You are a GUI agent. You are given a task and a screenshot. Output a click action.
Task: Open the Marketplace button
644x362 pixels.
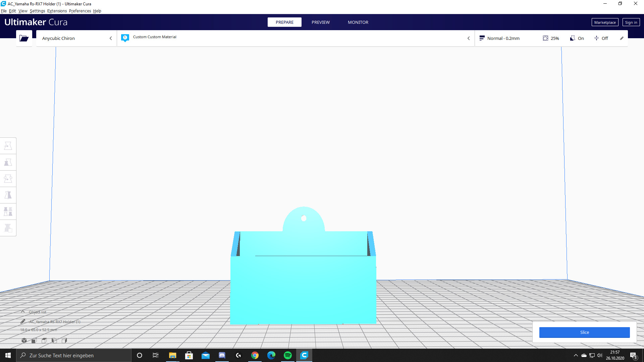(x=604, y=22)
